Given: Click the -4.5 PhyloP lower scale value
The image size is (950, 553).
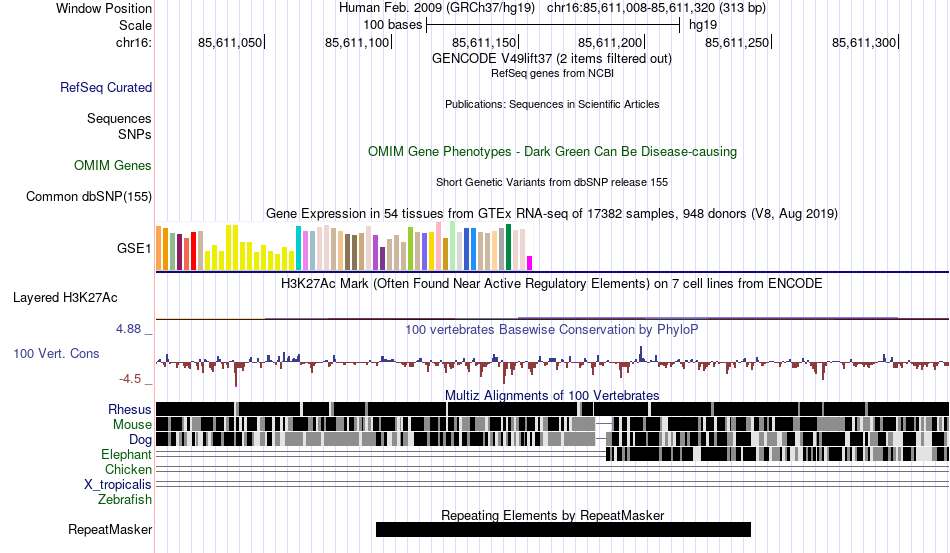Looking at the screenshot, I should [x=130, y=379].
